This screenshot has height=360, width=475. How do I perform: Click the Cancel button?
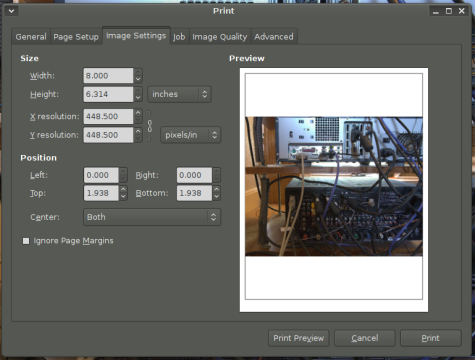tap(365, 338)
